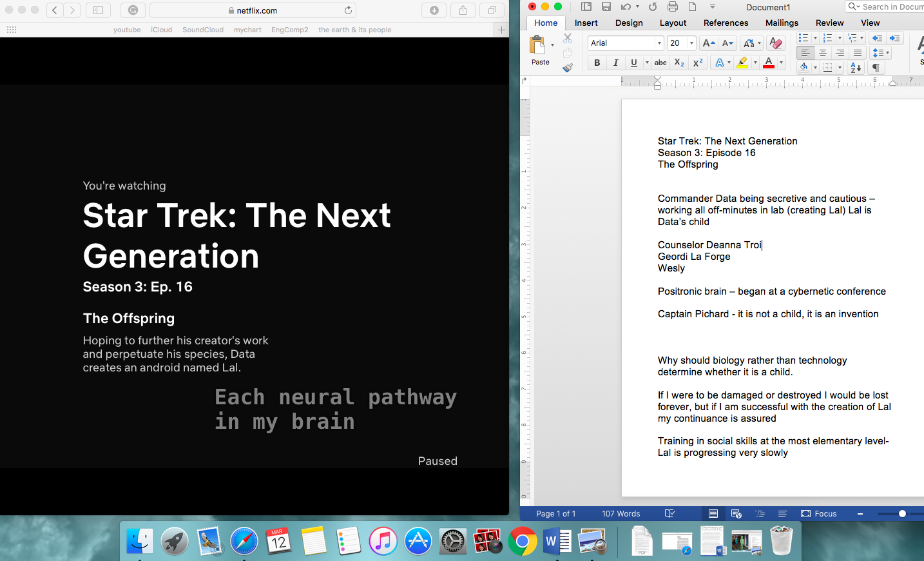Toggle Strikethrough formatting
Screen dimensions: 924x561
coord(660,63)
